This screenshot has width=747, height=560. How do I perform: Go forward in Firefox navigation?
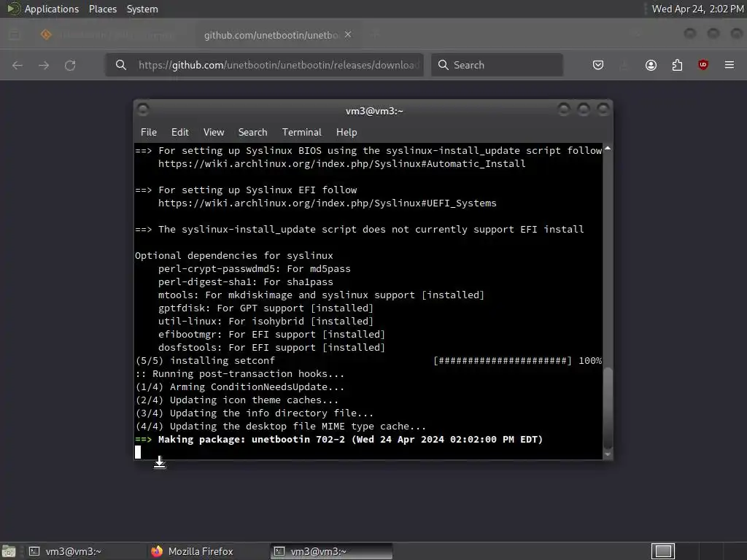click(x=44, y=65)
